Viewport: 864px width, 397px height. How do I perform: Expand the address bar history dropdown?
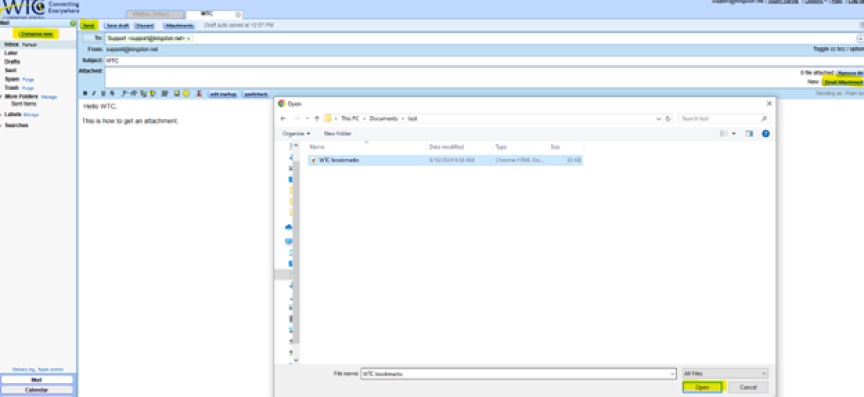click(658, 119)
